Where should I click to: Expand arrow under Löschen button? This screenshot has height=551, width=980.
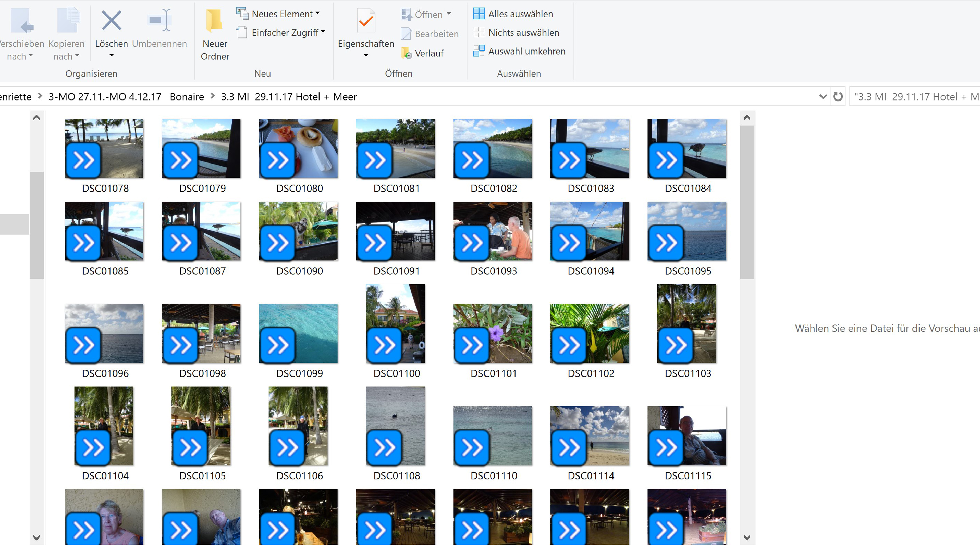click(x=111, y=56)
